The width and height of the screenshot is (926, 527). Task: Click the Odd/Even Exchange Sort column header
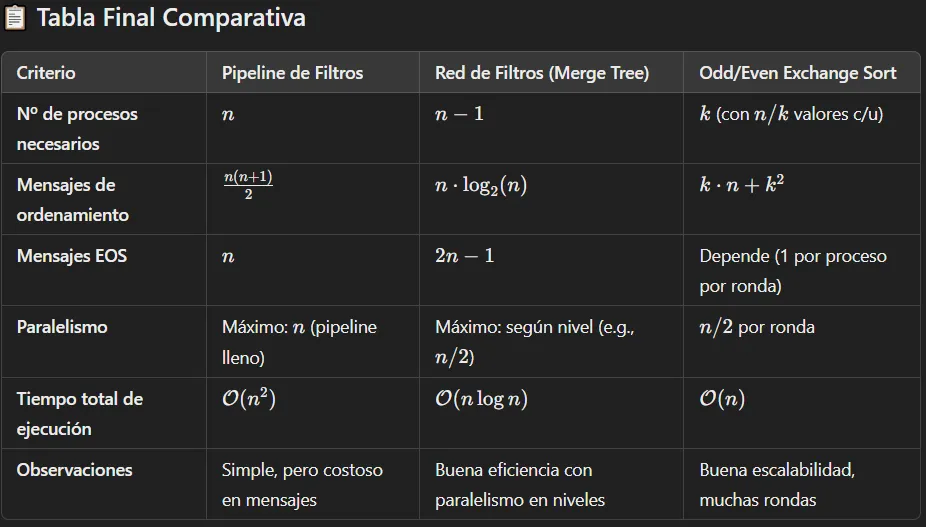[797, 73]
